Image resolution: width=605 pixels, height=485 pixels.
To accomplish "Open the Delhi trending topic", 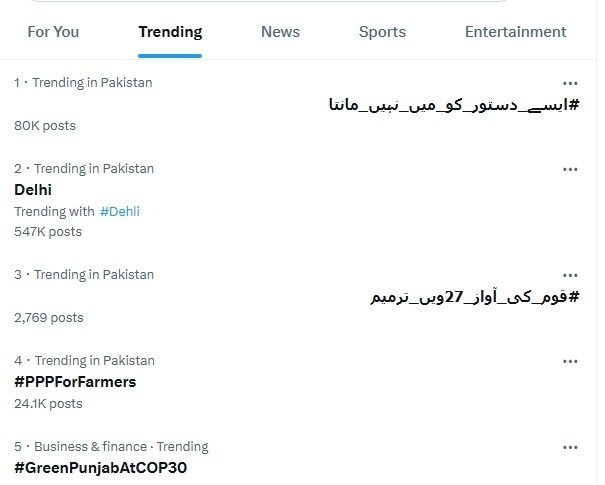I will click(33, 189).
